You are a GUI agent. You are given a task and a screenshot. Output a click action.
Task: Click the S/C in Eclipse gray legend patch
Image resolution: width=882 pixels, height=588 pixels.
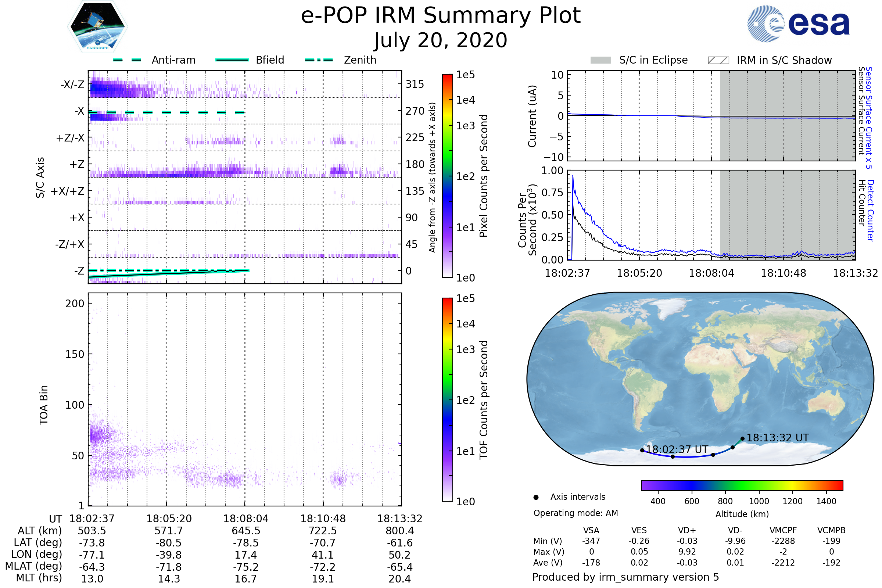601,60
